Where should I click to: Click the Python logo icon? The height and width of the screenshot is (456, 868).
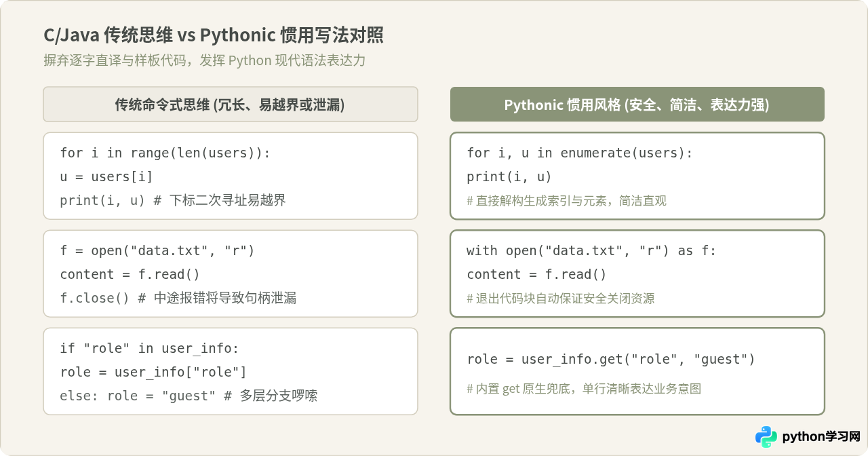(766, 437)
